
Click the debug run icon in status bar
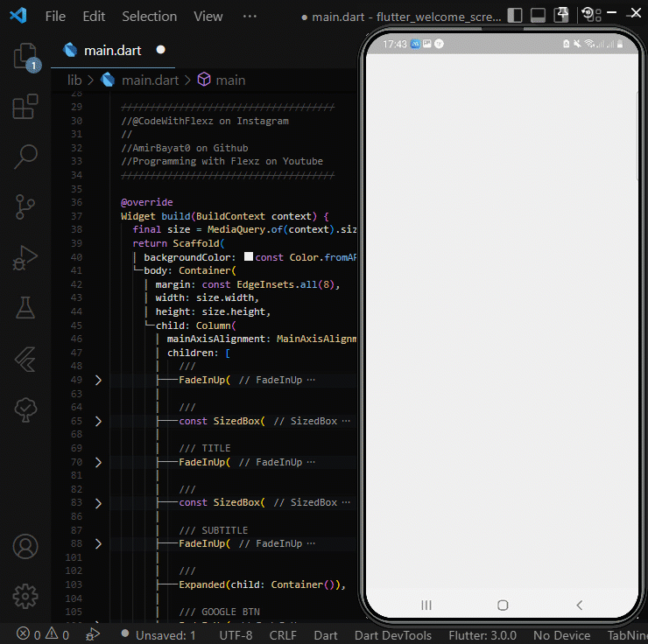click(x=93, y=634)
